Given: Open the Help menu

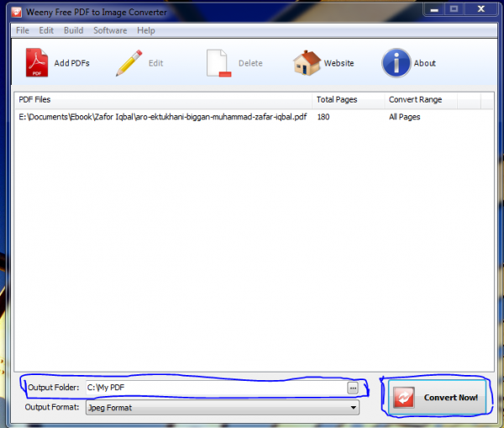Looking at the screenshot, I should click(146, 30).
